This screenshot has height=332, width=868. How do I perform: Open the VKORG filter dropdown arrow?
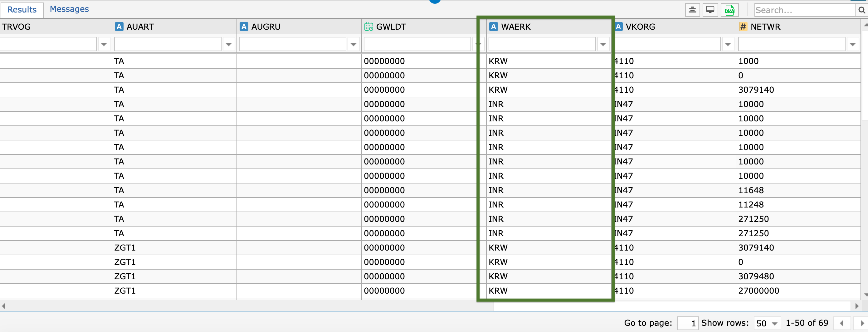coord(728,44)
